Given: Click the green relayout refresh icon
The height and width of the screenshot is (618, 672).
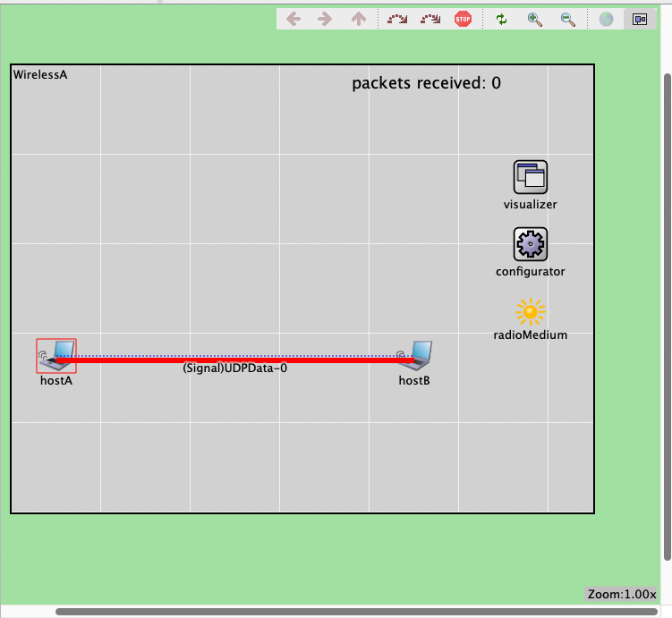Looking at the screenshot, I should click(x=501, y=19).
